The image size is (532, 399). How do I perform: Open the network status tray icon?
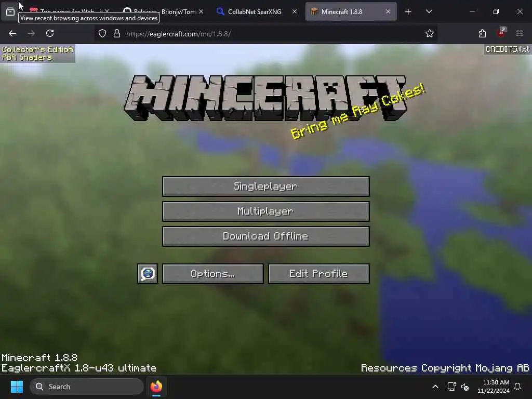451,387
